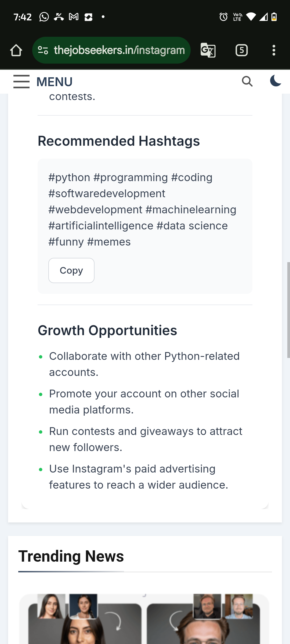This screenshot has height=644, width=290.
Task: Copy the recommended hashtags
Action: (71, 270)
